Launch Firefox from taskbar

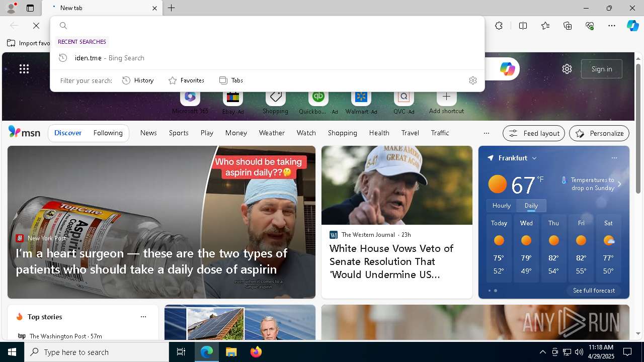[x=256, y=352]
